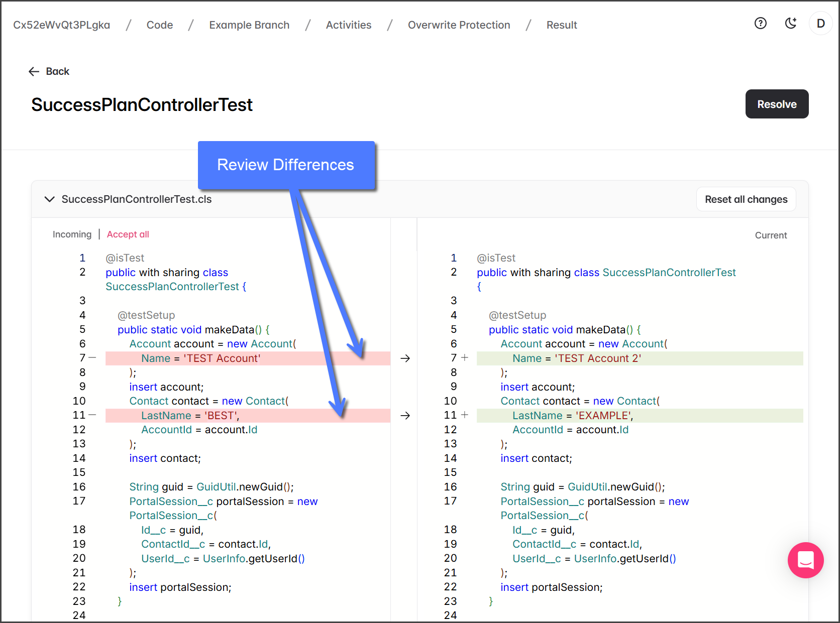Click the Accept all link
Viewport: 840px width, 623px height.
(x=128, y=234)
